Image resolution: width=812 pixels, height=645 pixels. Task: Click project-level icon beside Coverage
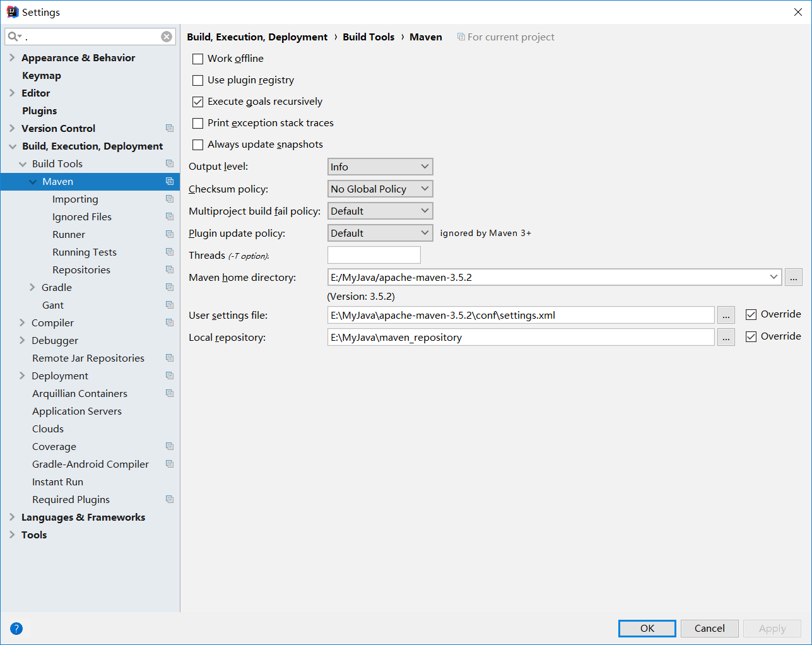click(170, 446)
